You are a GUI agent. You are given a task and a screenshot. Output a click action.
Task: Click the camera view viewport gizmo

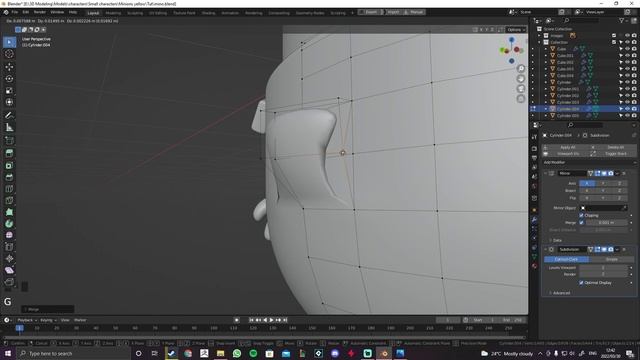coord(521,89)
